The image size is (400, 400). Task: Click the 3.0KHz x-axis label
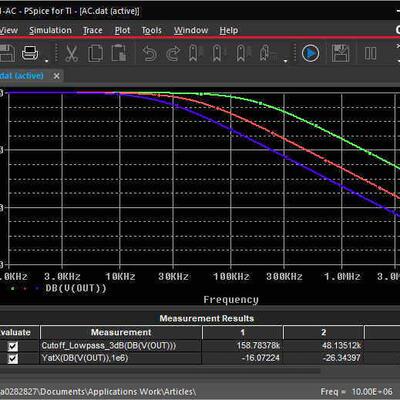pyautogui.click(x=62, y=277)
